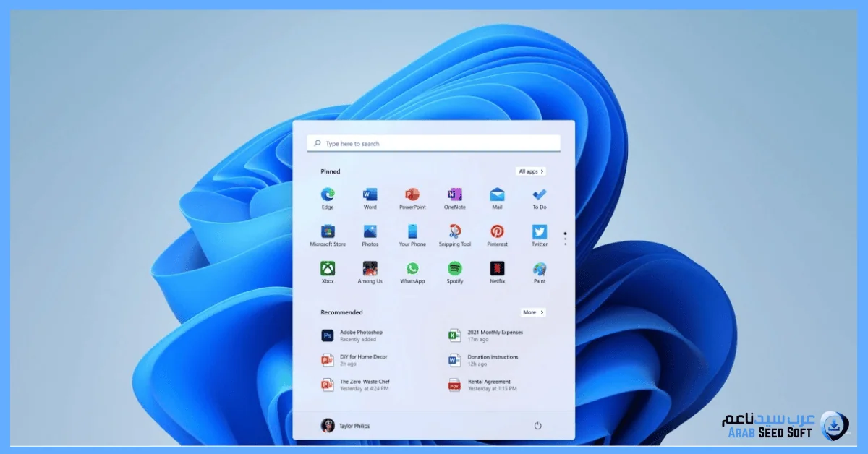The image size is (868, 454).
Task: Open the power options
Action: click(x=537, y=426)
